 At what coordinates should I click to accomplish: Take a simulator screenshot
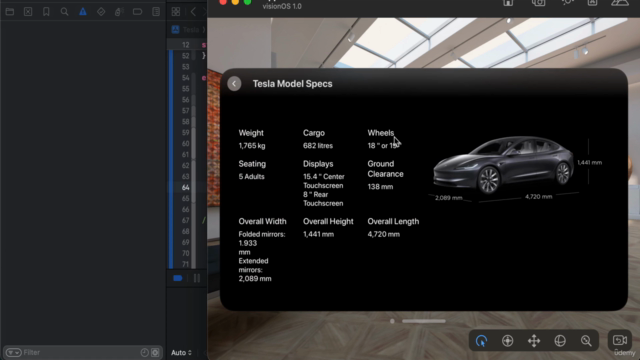pyautogui.click(x=538, y=2)
